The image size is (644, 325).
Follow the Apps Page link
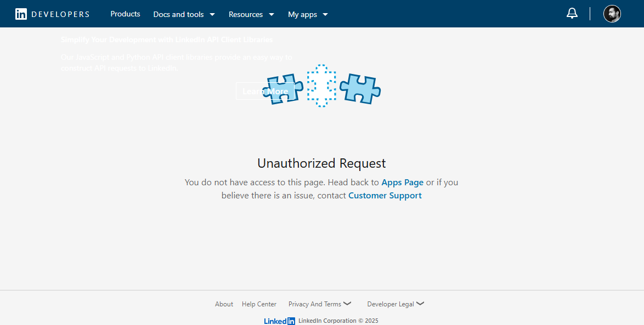pos(402,183)
